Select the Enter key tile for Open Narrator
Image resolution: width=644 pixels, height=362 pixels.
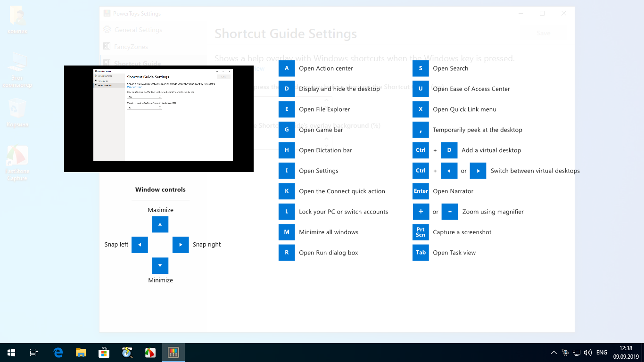(421, 191)
